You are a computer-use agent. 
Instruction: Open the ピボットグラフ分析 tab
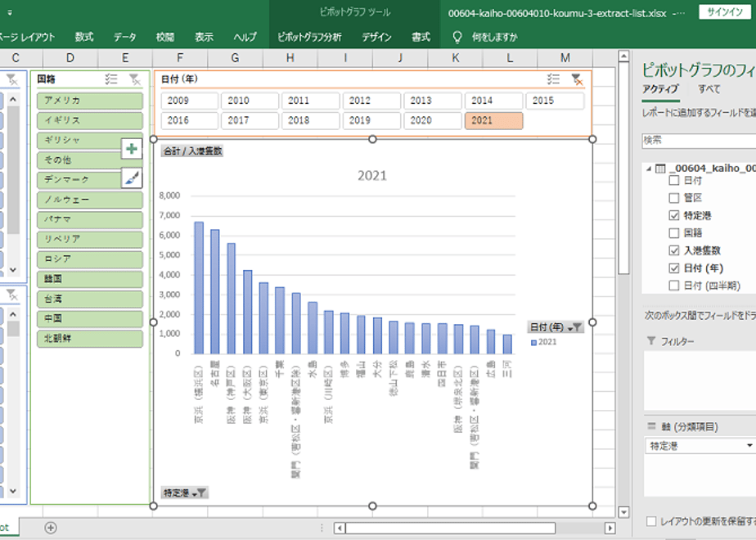coord(309,37)
